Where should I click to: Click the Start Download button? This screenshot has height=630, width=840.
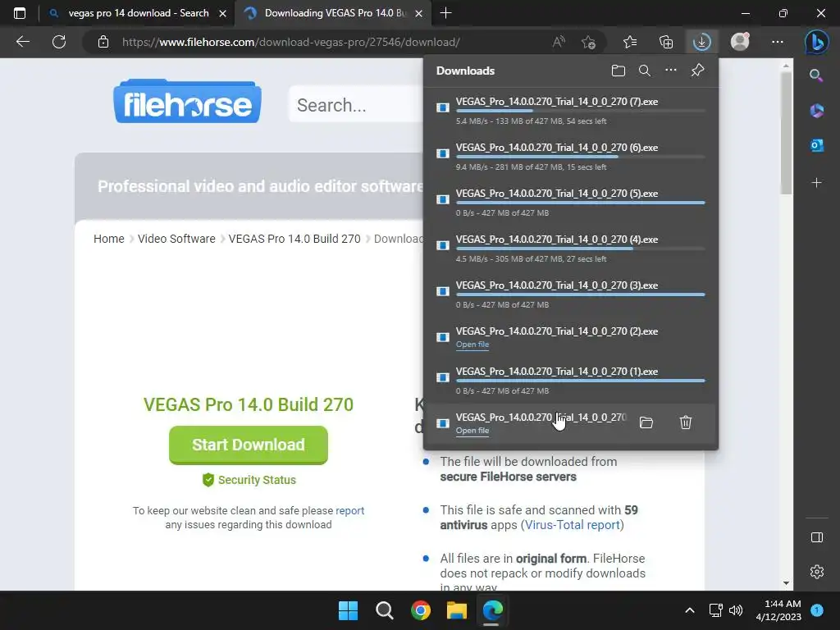(x=248, y=445)
